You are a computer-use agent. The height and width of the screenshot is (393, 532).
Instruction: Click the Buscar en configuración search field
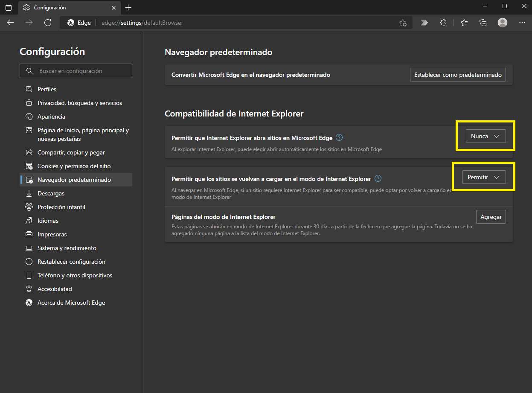tap(76, 71)
